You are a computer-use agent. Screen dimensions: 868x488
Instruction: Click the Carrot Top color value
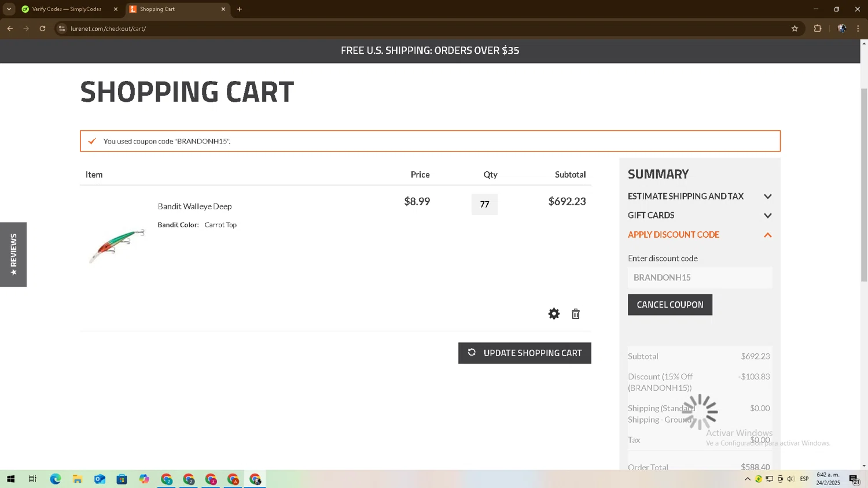click(220, 225)
